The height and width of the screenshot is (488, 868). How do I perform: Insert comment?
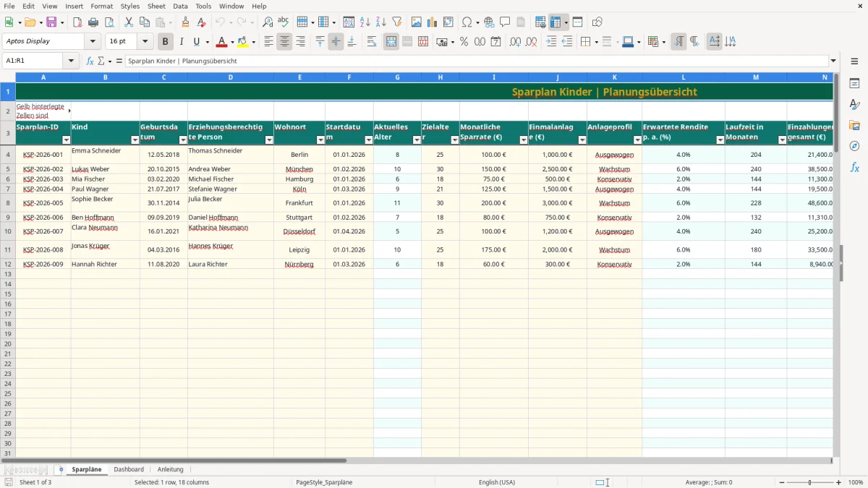(x=505, y=22)
